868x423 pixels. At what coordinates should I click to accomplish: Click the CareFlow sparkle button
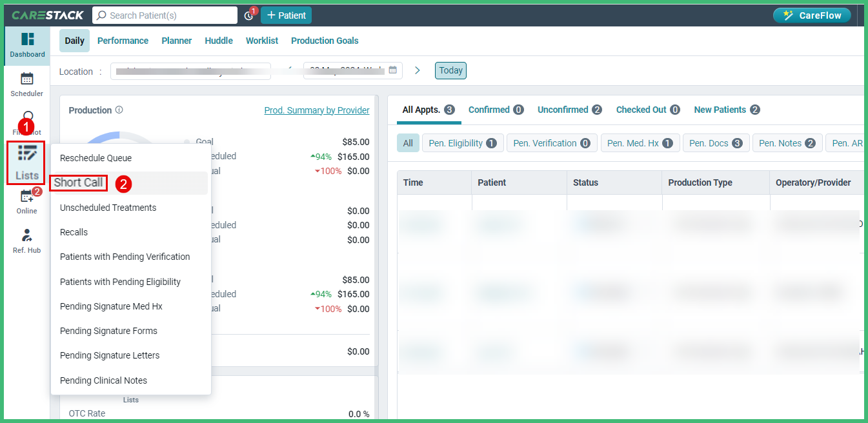point(811,14)
